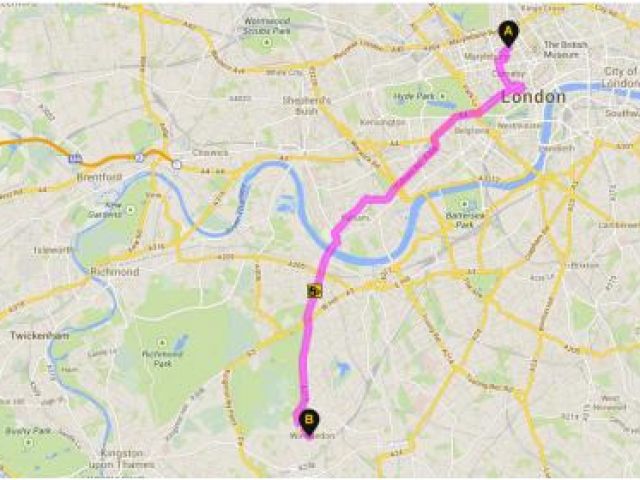Click the roadworks warning icon on the route
640x480 pixels.
314,291
